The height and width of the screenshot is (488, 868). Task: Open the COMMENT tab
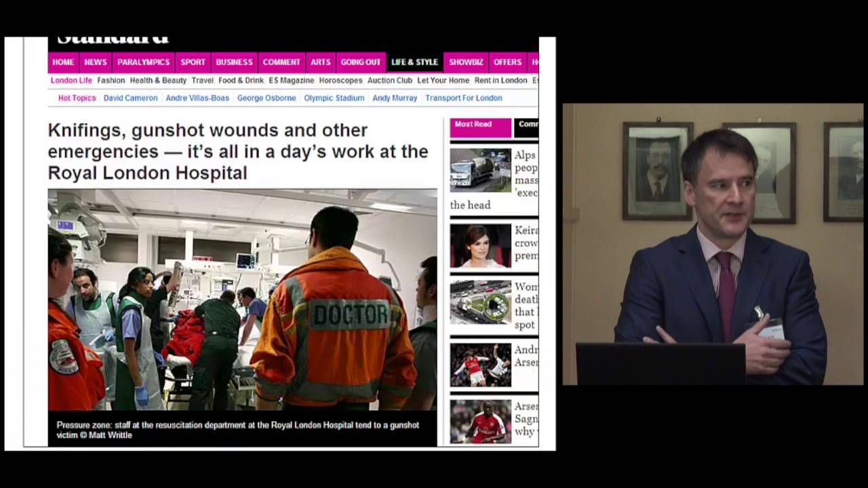281,62
